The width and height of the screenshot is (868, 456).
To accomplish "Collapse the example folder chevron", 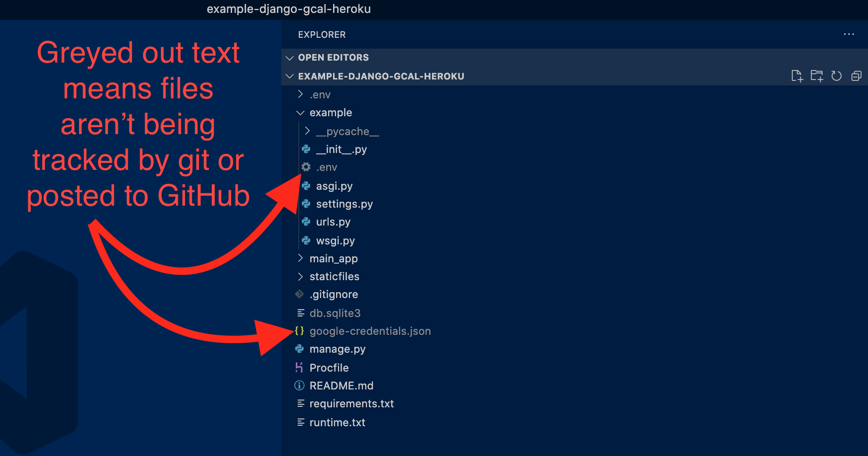I will [300, 113].
